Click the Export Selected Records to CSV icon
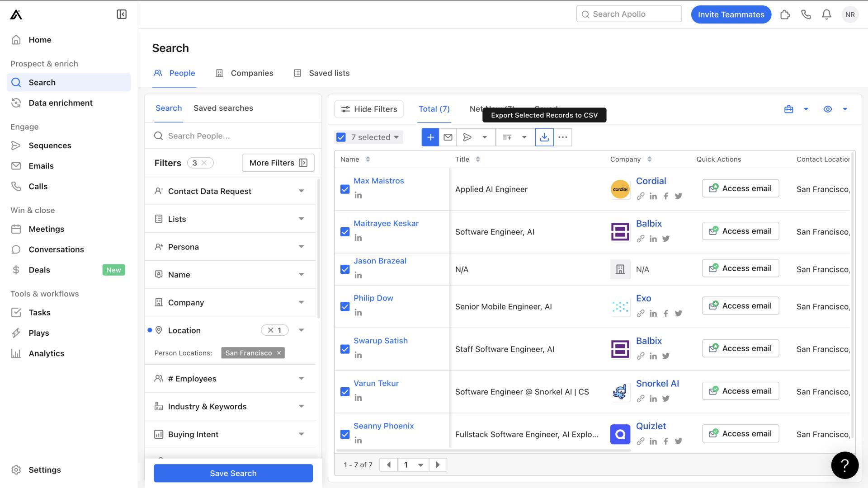 point(544,137)
